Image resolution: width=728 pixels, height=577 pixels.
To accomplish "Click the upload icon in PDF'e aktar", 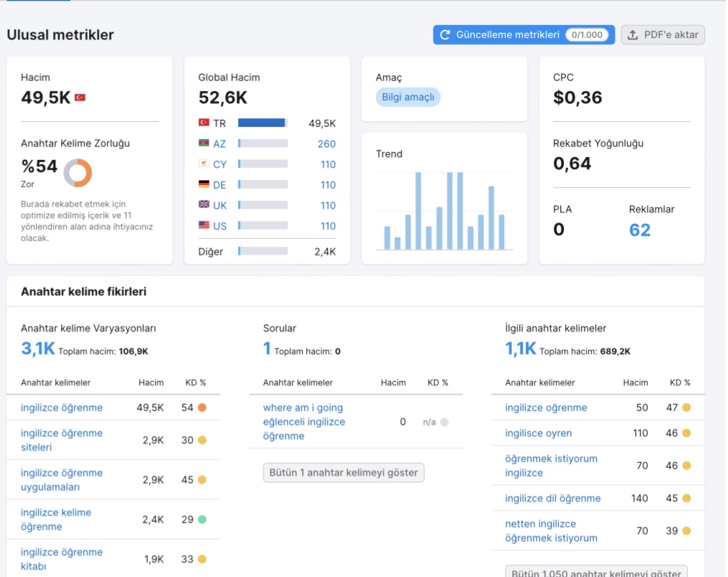I will click(633, 35).
